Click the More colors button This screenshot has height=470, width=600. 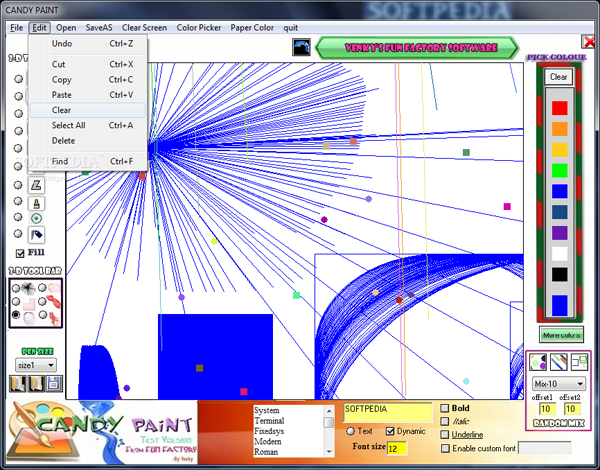pyautogui.click(x=561, y=335)
